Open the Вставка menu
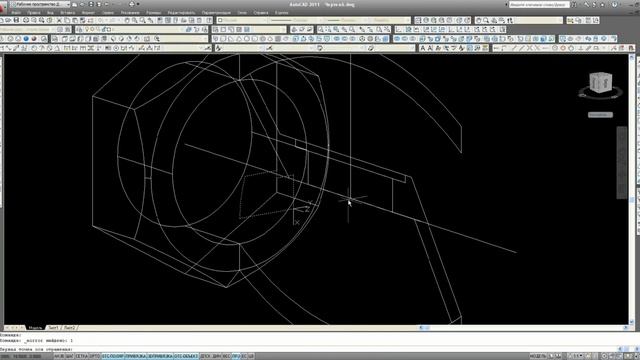The image size is (640, 360). pos(68,13)
